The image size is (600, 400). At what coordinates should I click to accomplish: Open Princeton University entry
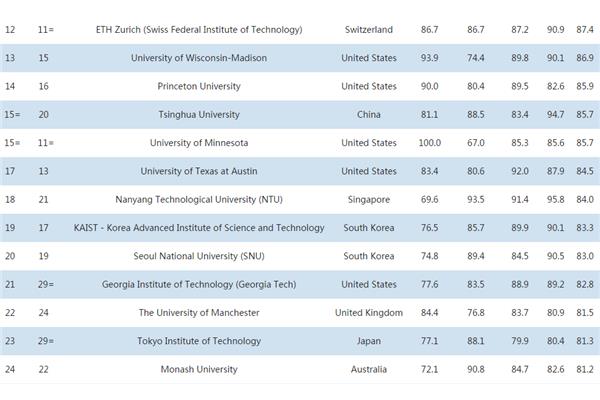click(199, 87)
